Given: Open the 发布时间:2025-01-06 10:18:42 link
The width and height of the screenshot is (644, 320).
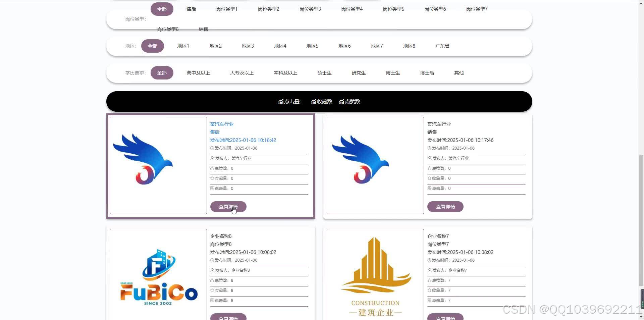Looking at the screenshot, I should (x=243, y=140).
